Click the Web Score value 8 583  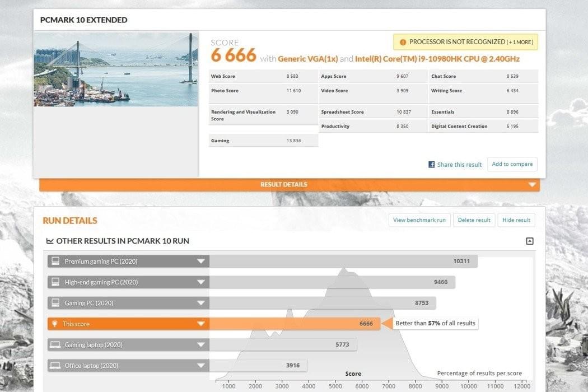coord(292,76)
